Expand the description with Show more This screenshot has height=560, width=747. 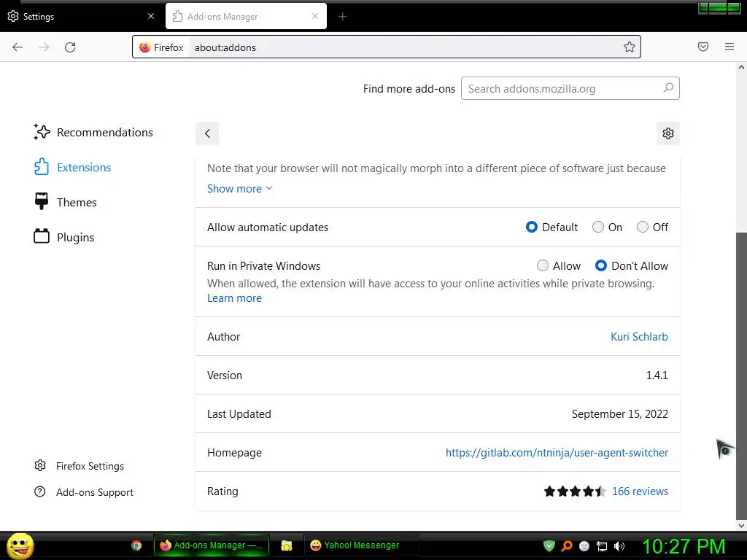coord(239,189)
